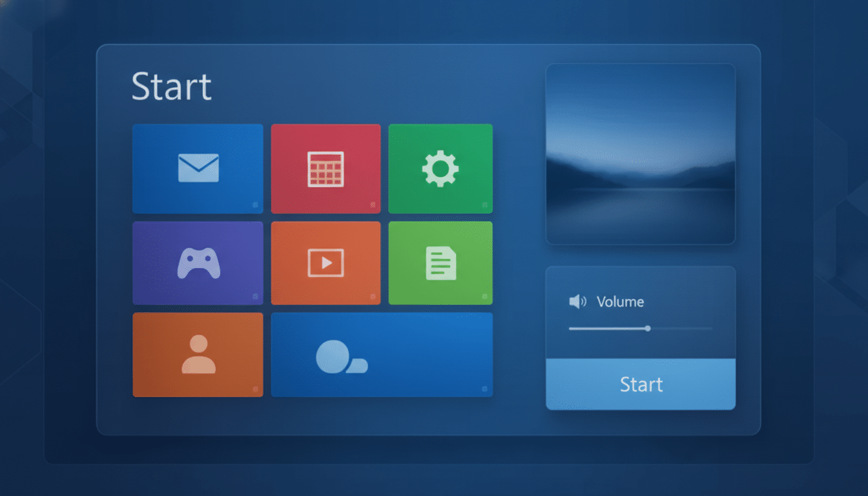Viewport: 868px width, 496px height.
Task: Select the game controller tile
Action: coord(198,263)
